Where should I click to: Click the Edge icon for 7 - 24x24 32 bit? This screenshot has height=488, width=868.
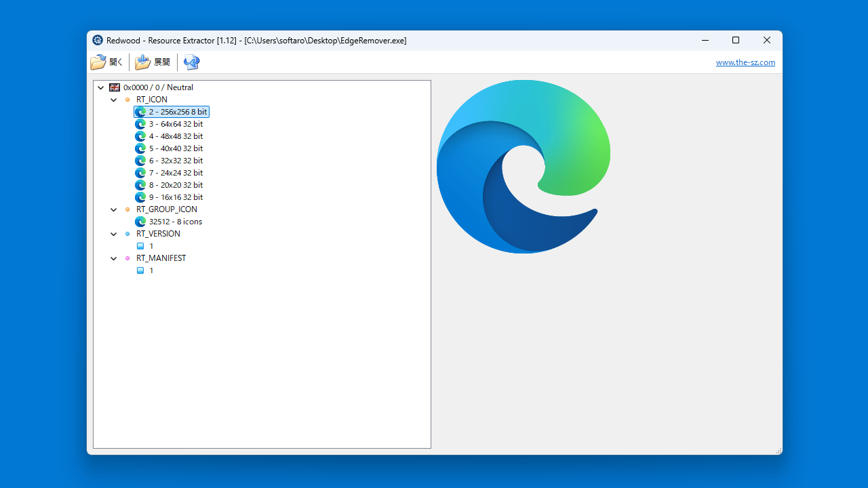point(140,173)
